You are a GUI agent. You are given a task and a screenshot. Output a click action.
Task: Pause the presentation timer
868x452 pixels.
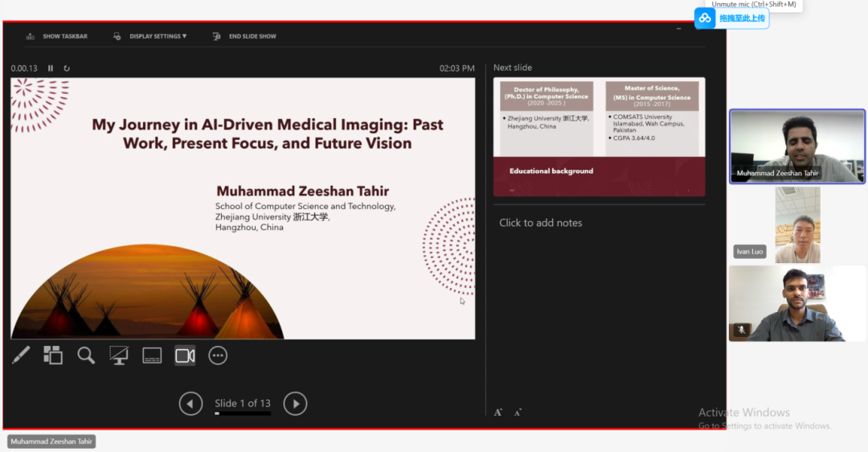(51, 68)
